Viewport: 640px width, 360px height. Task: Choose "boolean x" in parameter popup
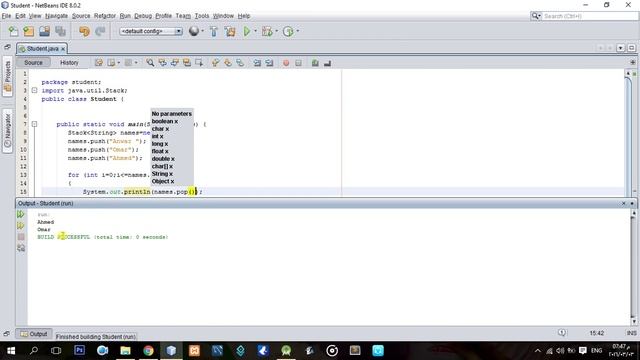[x=164, y=121]
